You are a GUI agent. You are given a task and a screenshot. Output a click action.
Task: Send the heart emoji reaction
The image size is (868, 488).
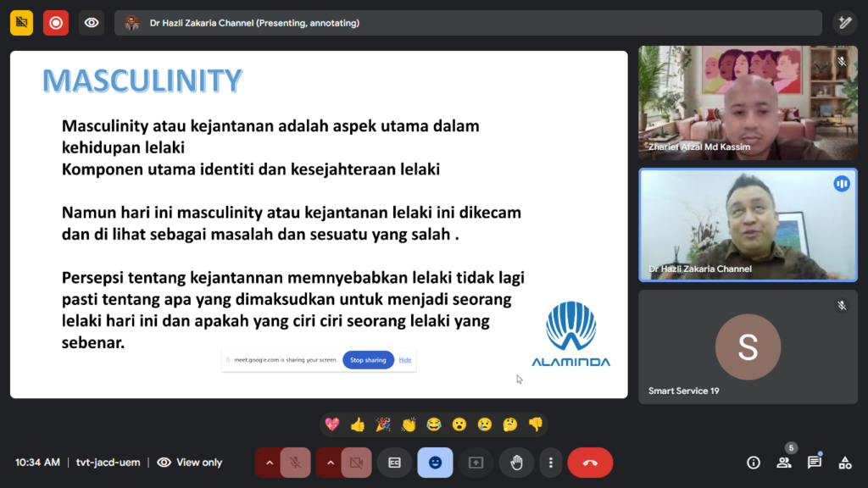[332, 424]
